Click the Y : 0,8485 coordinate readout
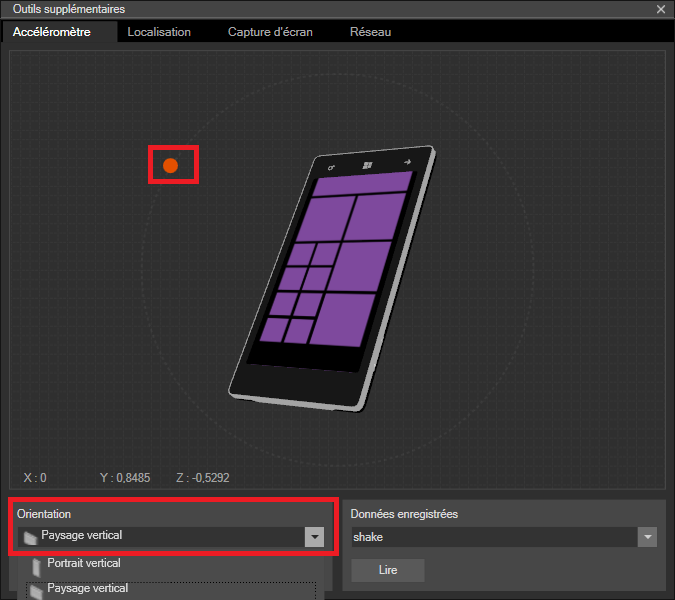This screenshot has height=600, width=675. tap(125, 478)
